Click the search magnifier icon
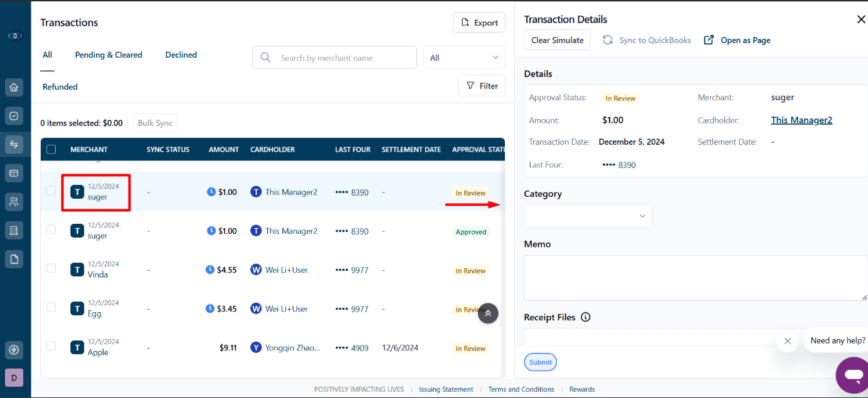 coord(265,58)
